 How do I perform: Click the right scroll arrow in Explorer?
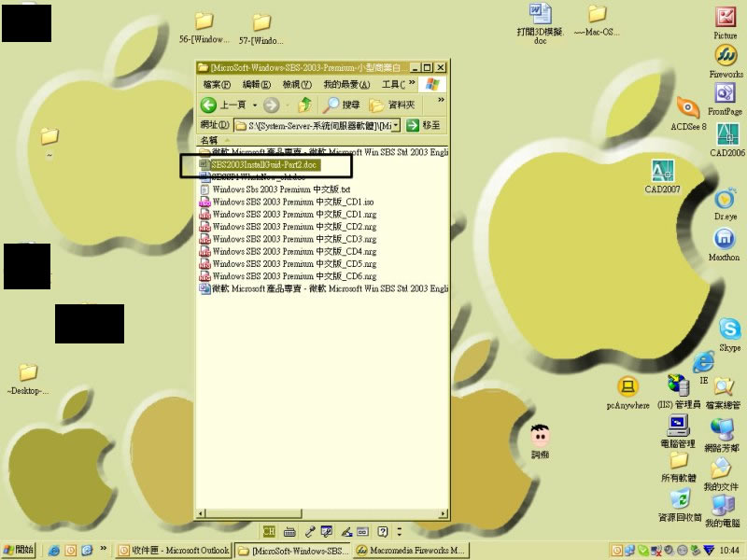click(444, 514)
